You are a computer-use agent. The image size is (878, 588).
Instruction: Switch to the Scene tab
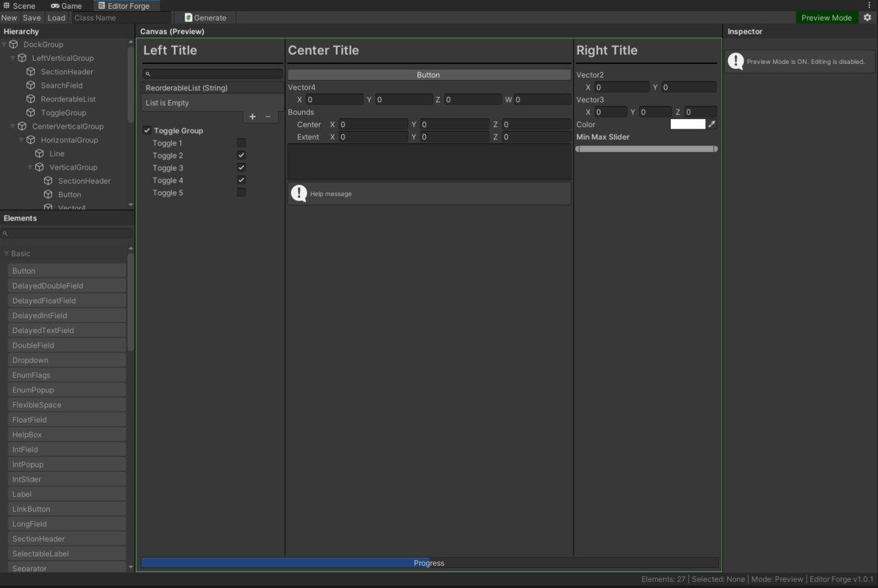tap(18, 6)
